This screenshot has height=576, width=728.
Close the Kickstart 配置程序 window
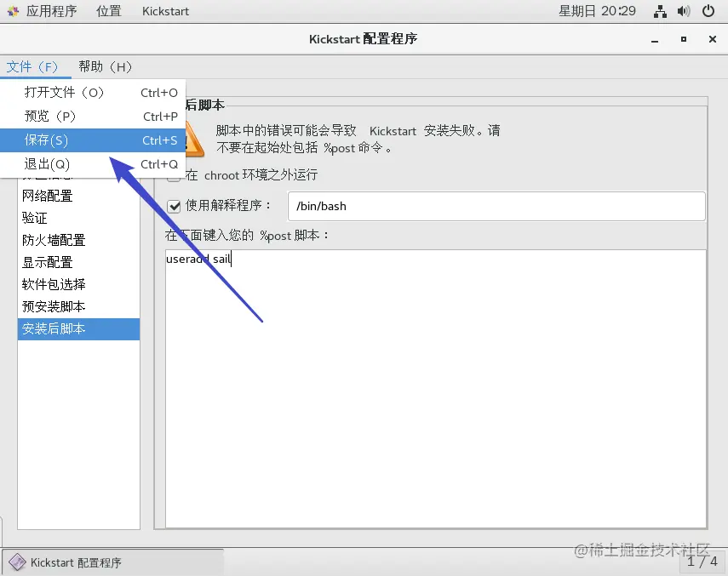pos(712,39)
